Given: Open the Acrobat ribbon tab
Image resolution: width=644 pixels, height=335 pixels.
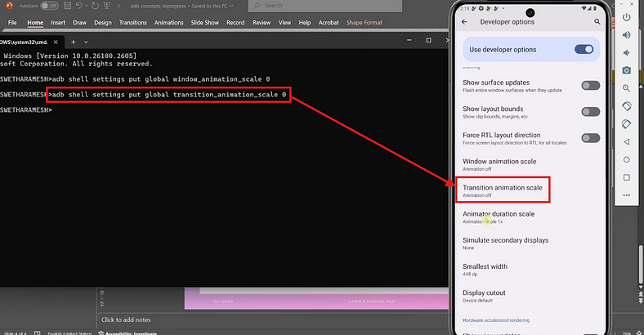Looking at the screenshot, I should (329, 23).
